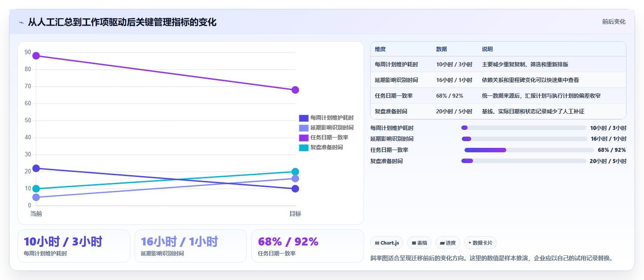
Task: Toggle 每周计划维护耗时 legend swatch in chart
Action: 304,118
